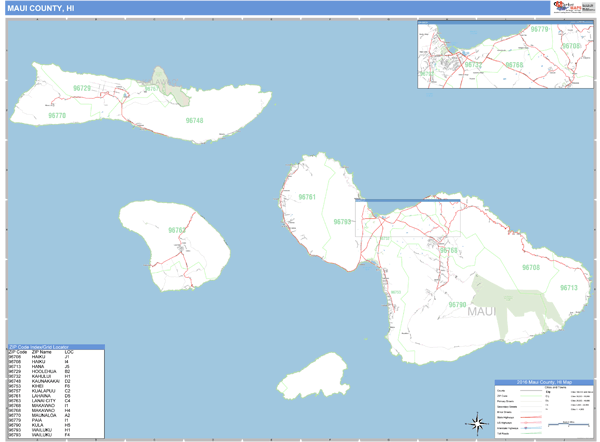Select the 96761 LAHAINA index row
Image resolution: width=600 pixels, height=442 pixels.
pyautogui.click(x=41, y=396)
